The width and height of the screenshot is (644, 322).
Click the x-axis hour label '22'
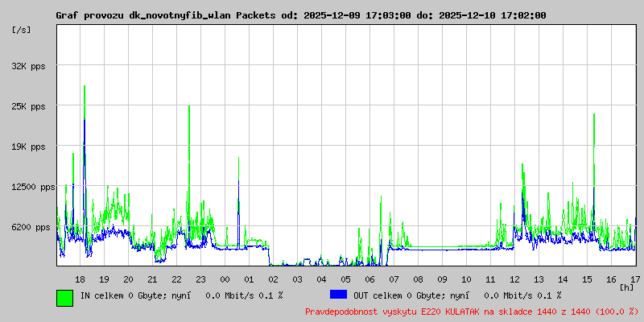tap(176, 279)
